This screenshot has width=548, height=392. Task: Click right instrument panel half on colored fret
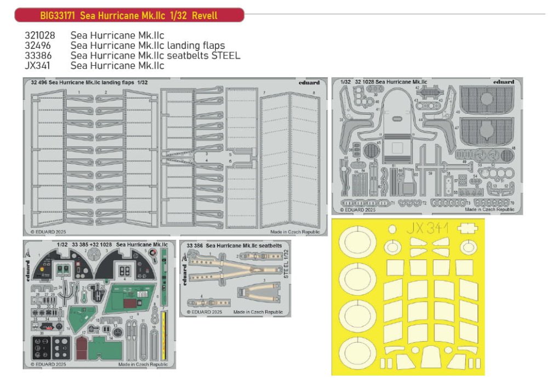pos(126,264)
